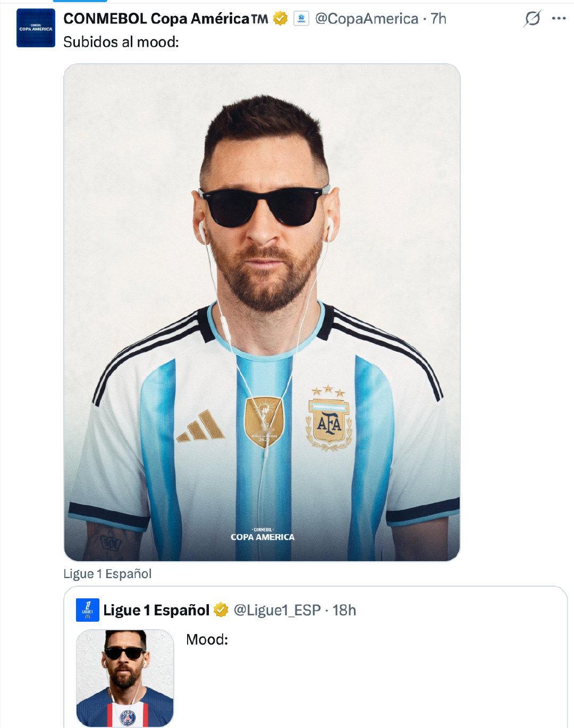
Task: Click the Copa America logo at photo bottom
Action: click(x=262, y=534)
